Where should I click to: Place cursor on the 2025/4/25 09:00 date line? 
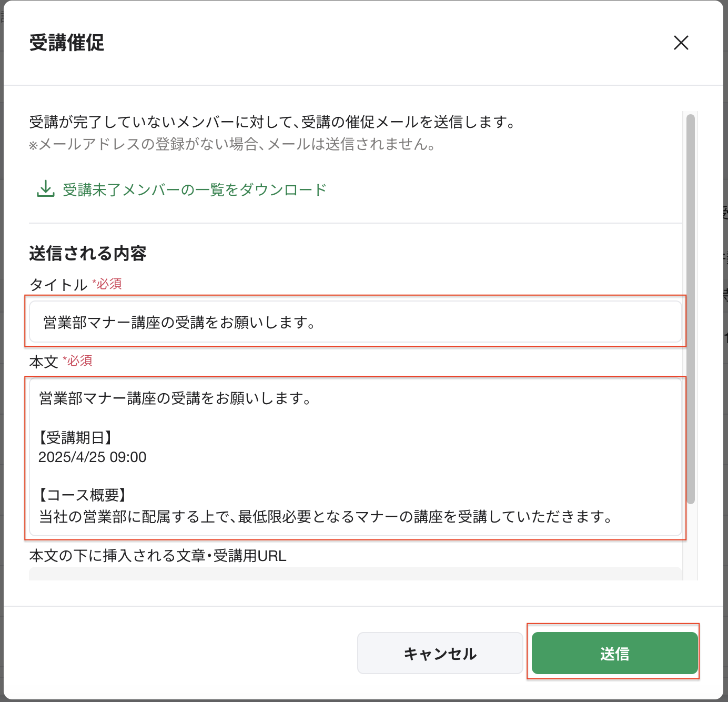[x=93, y=457]
